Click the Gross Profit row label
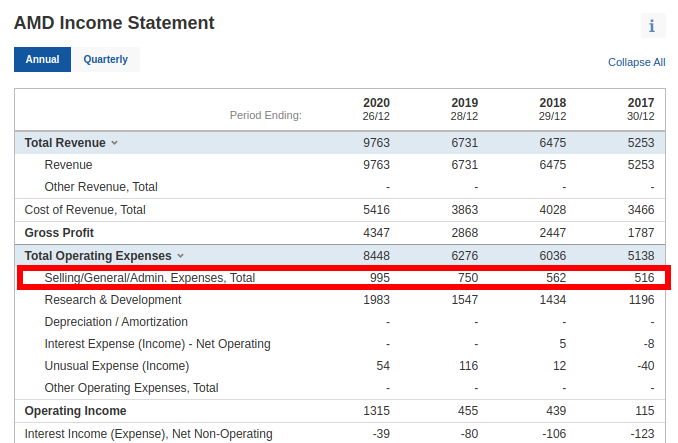678x443 pixels. point(59,233)
